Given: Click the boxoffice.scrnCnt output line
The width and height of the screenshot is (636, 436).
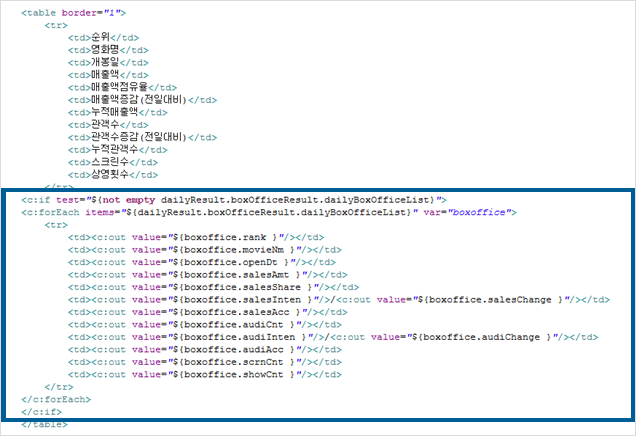Looking at the screenshot, I should tap(205, 363).
